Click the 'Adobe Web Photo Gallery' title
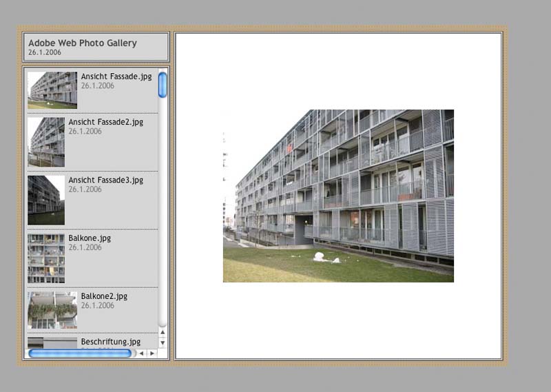Viewport: 551px width, 392px height. tap(83, 43)
